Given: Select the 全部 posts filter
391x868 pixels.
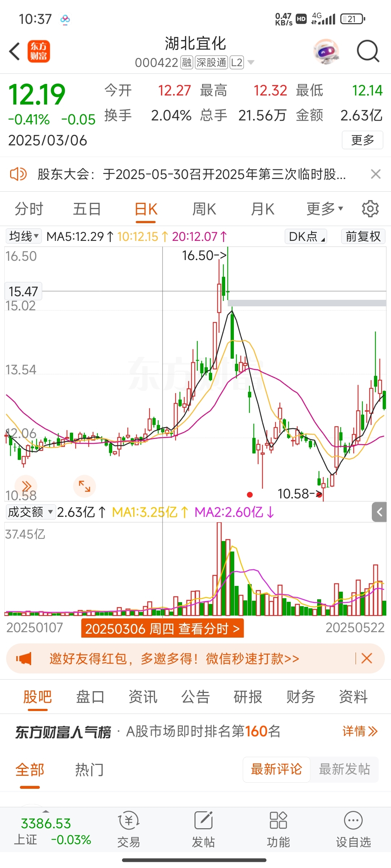Looking at the screenshot, I should (30, 770).
